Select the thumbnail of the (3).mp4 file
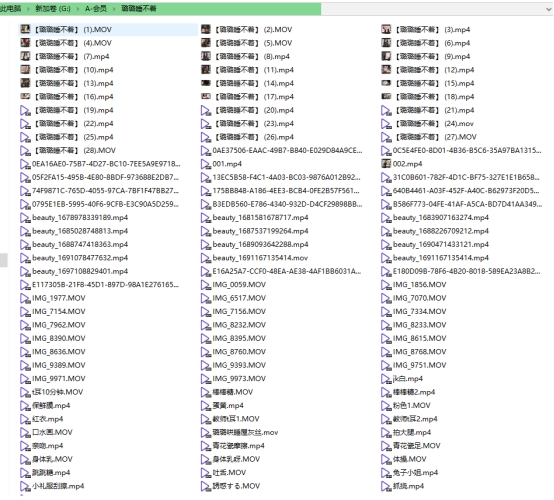The image size is (554, 500). coord(386,29)
